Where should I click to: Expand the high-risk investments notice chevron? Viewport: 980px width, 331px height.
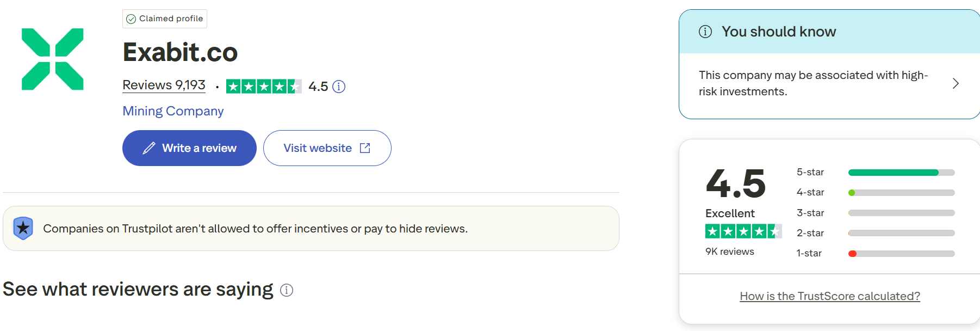tap(956, 83)
